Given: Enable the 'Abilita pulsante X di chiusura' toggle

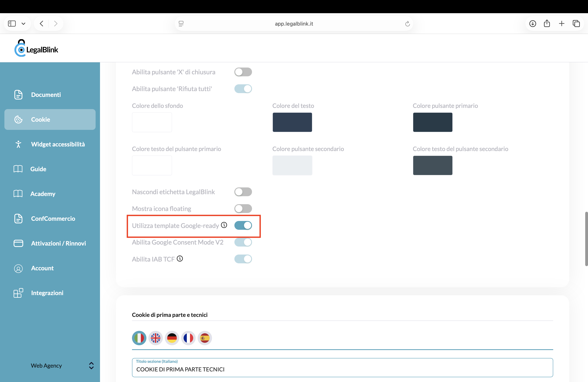Looking at the screenshot, I should 243,72.
